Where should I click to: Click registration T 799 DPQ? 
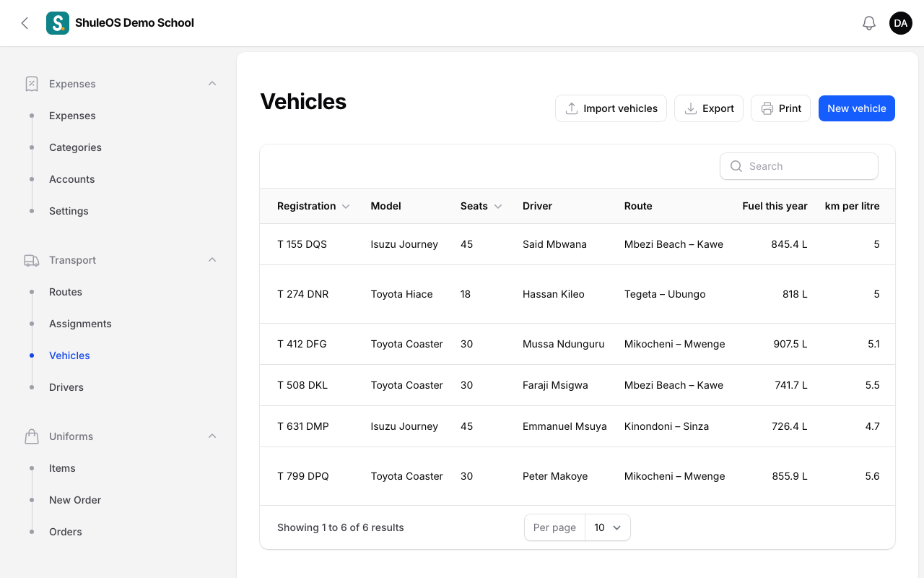(x=303, y=476)
